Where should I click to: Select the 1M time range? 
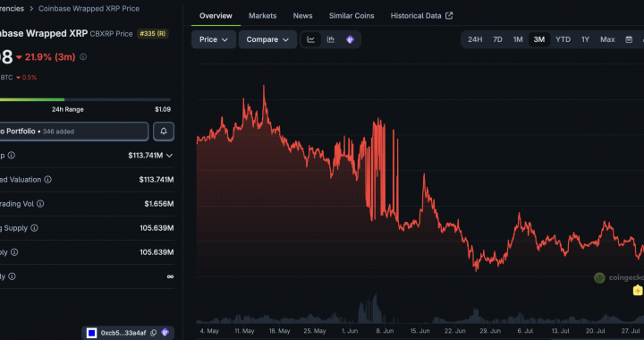518,39
